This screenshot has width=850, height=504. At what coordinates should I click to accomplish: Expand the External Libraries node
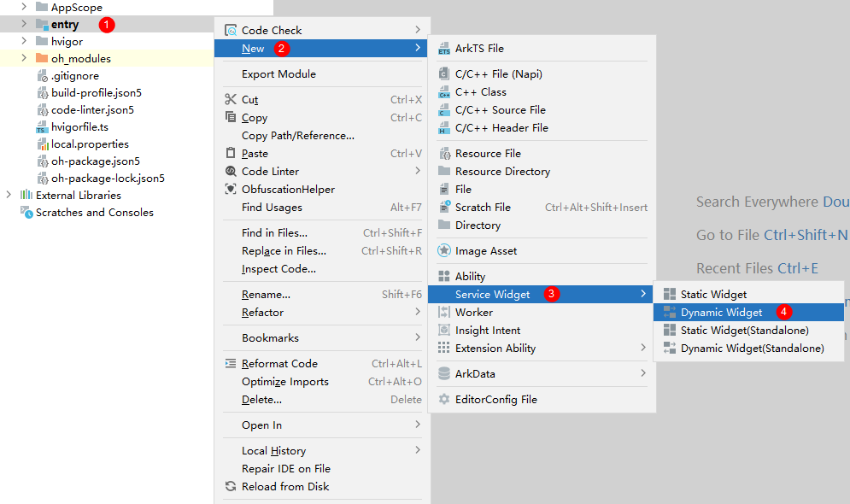[x=9, y=196]
